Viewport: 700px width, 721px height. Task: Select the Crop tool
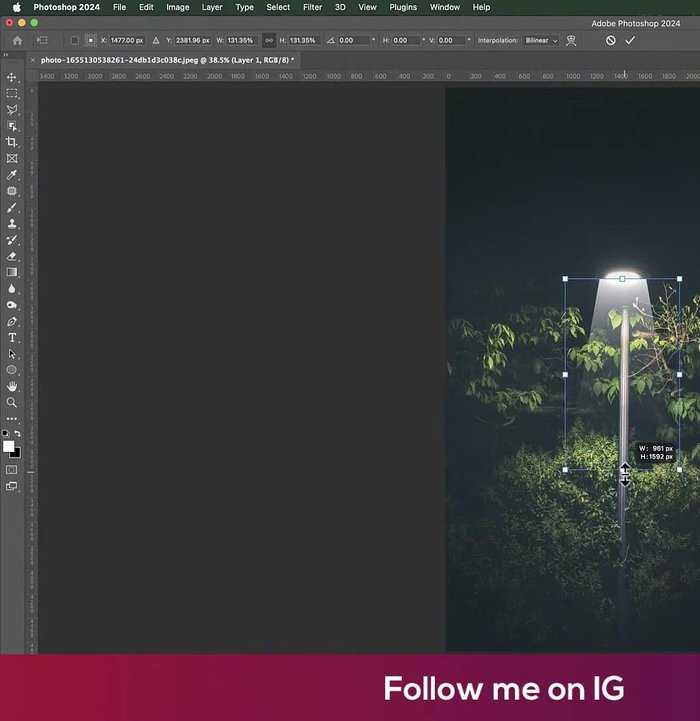click(12, 142)
